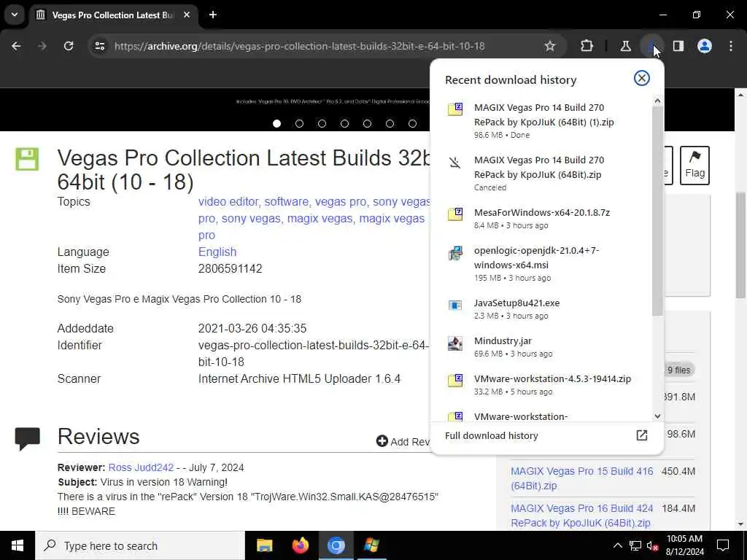Open VMware-workstation-4.5.3-19414.zip download
Screen dimensions: 747x560
(541, 385)
